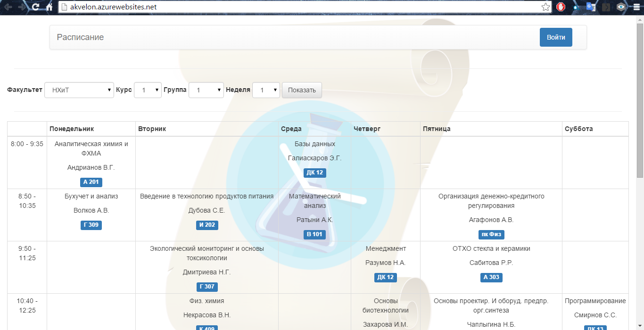The width and height of the screenshot is (644, 330).
Task: Click the В 101 room badge
Action: pos(314,234)
